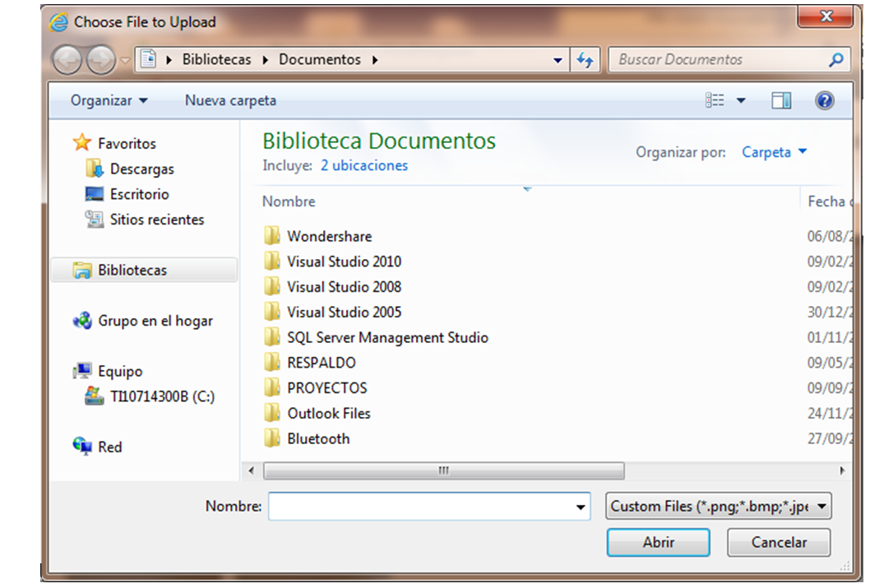The image size is (884, 588).
Task: Click the refresh icon beside address bar
Action: coord(585,60)
